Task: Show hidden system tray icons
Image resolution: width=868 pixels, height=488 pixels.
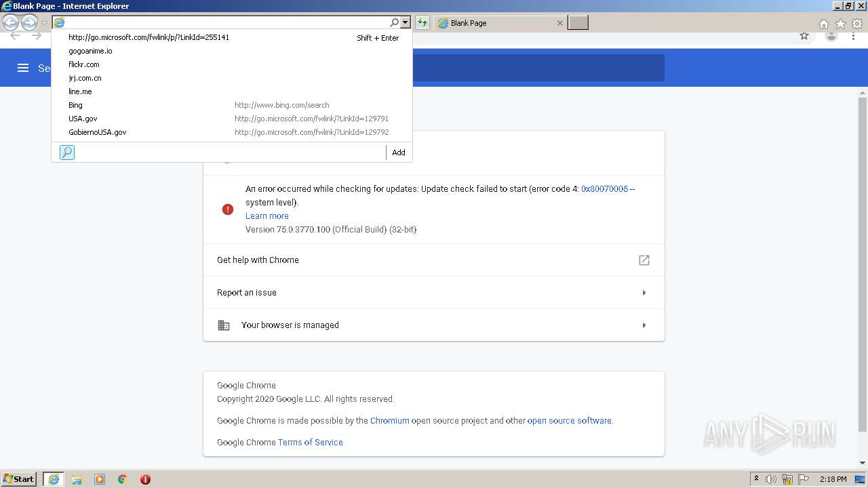Action: pos(756,479)
